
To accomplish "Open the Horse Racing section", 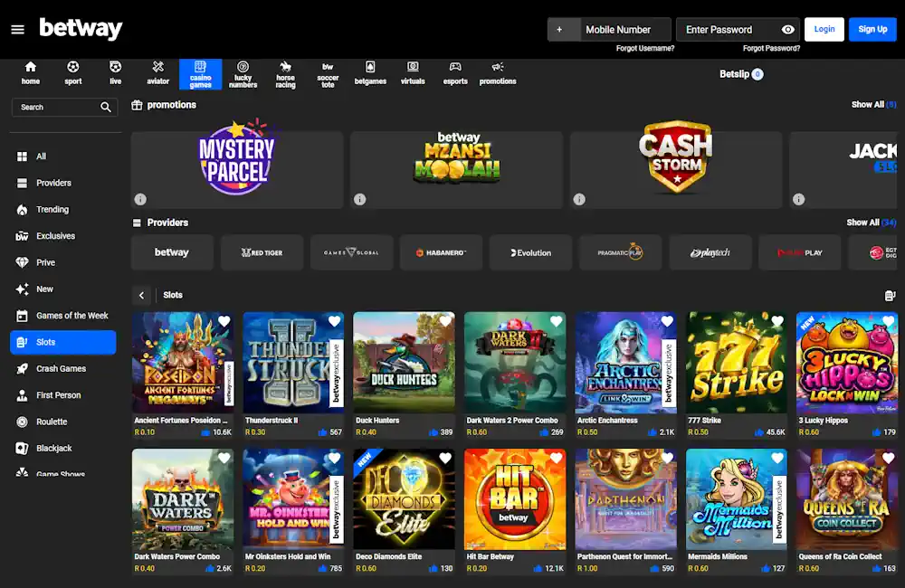I will [x=285, y=72].
